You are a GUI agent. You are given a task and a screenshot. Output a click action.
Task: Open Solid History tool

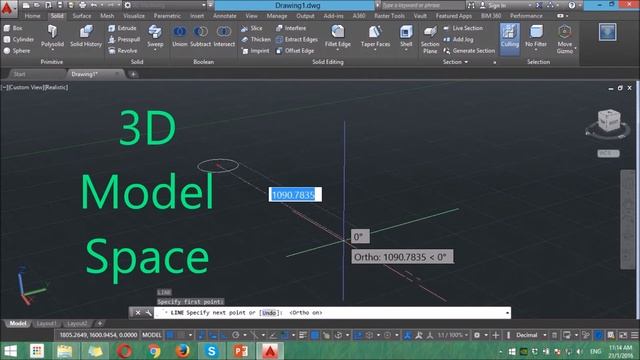[x=86, y=37]
